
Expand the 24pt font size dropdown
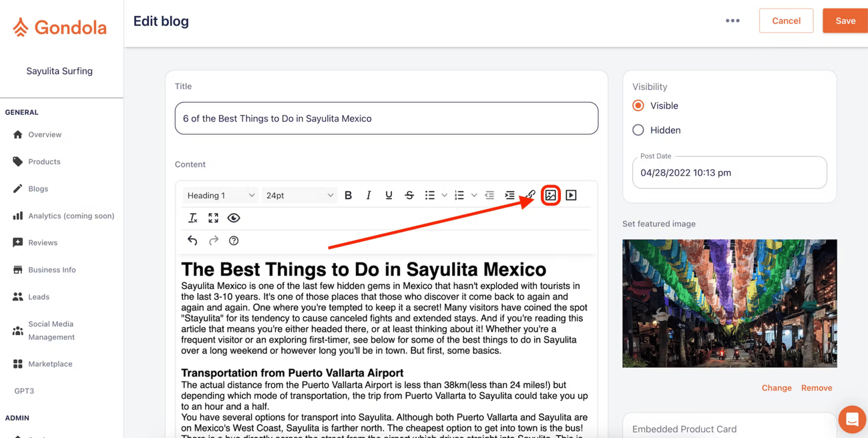pos(299,195)
